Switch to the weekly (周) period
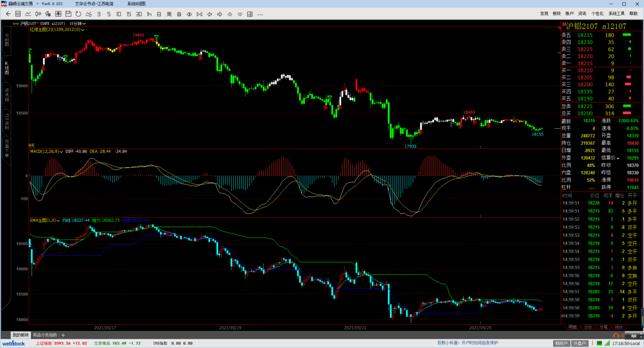The height and width of the screenshot is (348, 644). [x=169, y=14]
